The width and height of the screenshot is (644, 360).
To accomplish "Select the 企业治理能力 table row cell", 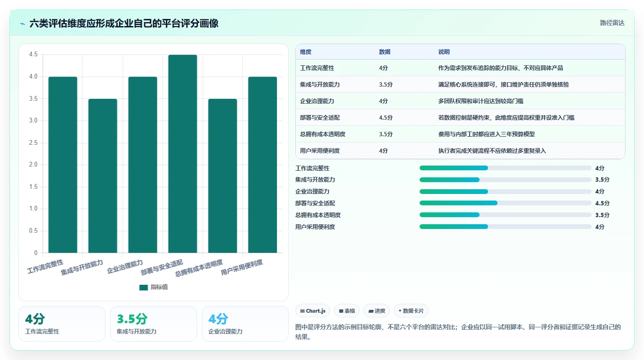I will coord(317,101).
